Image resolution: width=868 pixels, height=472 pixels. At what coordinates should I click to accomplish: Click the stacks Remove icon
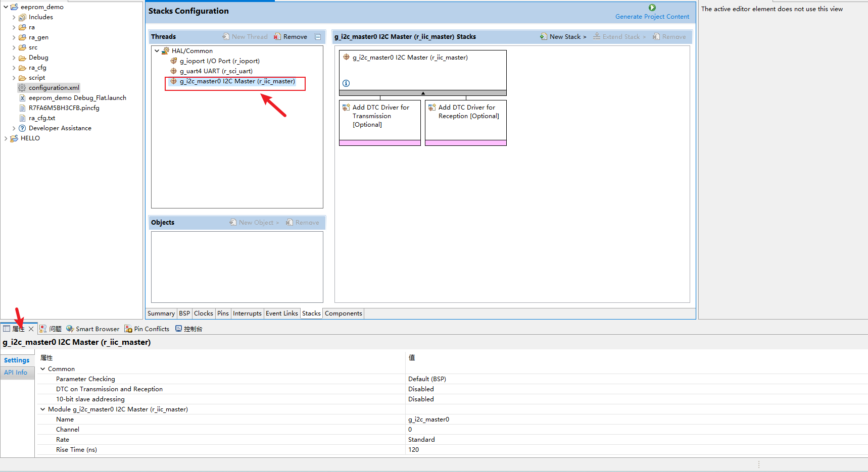pyautogui.click(x=656, y=37)
